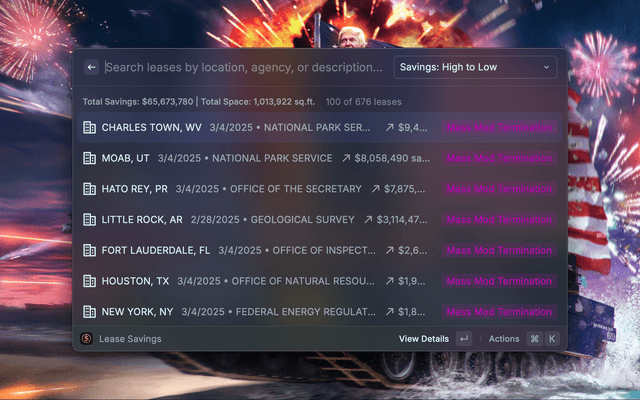The height and width of the screenshot is (400, 640).
Task: Click the building icon for Fort Lauderdale, FL
Action: (89, 250)
